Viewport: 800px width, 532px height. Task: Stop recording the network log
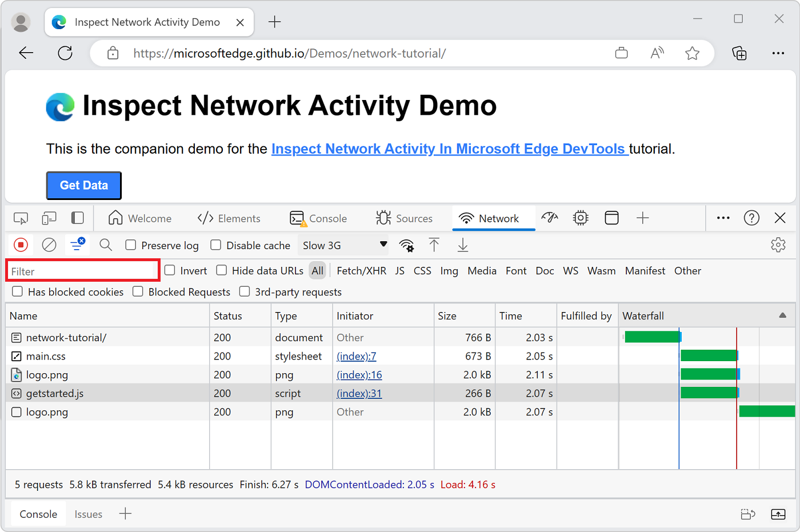pyautogui.click(x=21, y=245)
